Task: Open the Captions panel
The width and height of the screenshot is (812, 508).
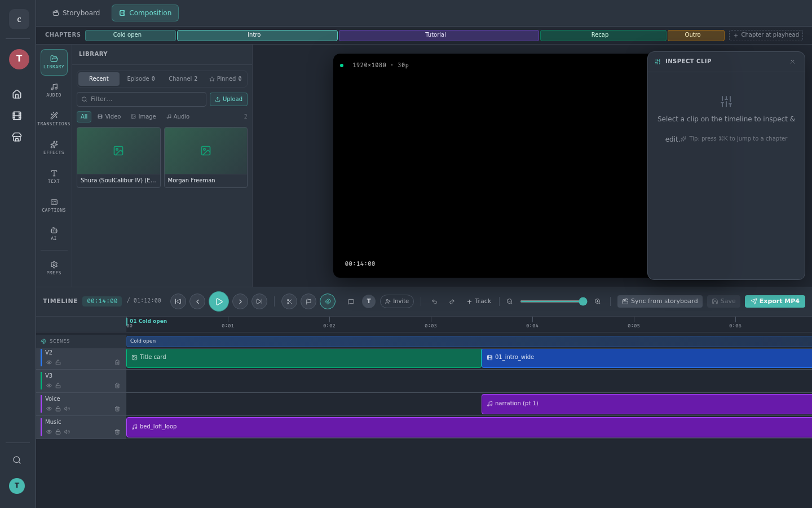Action: click(54, 205)
